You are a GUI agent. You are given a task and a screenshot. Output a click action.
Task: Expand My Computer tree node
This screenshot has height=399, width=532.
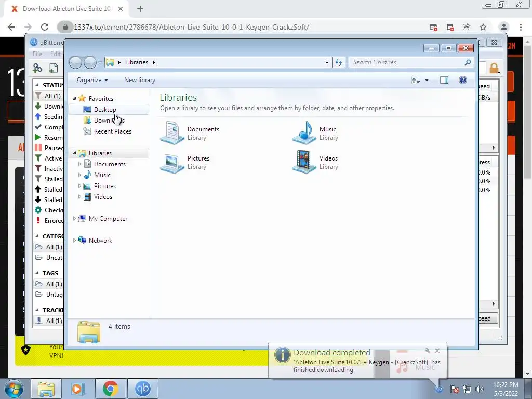[x=74, y=219]
